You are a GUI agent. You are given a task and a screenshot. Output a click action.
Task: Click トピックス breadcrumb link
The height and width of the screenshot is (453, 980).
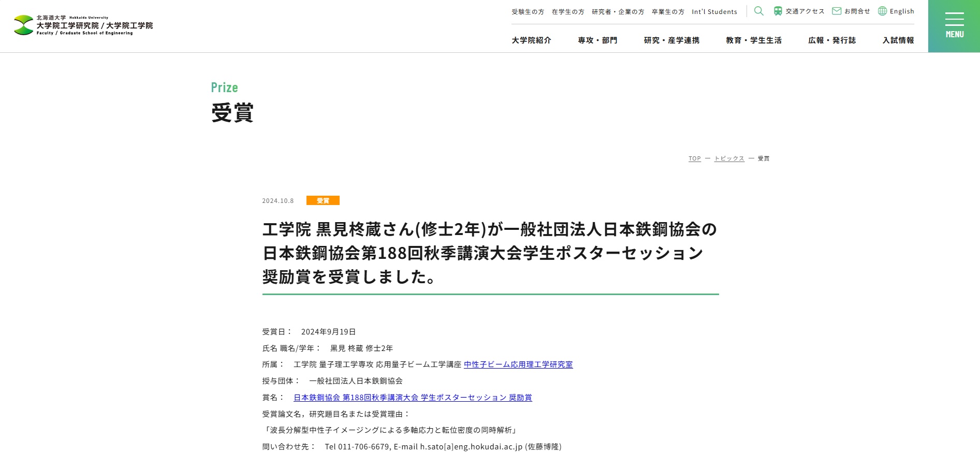(x=729, y=158)
